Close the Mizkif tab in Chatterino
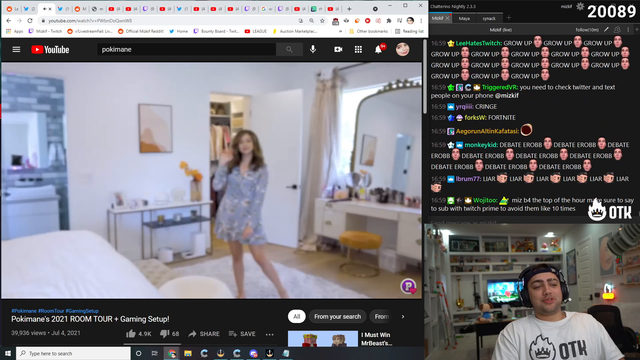640x360 pixels. point(447,18)
